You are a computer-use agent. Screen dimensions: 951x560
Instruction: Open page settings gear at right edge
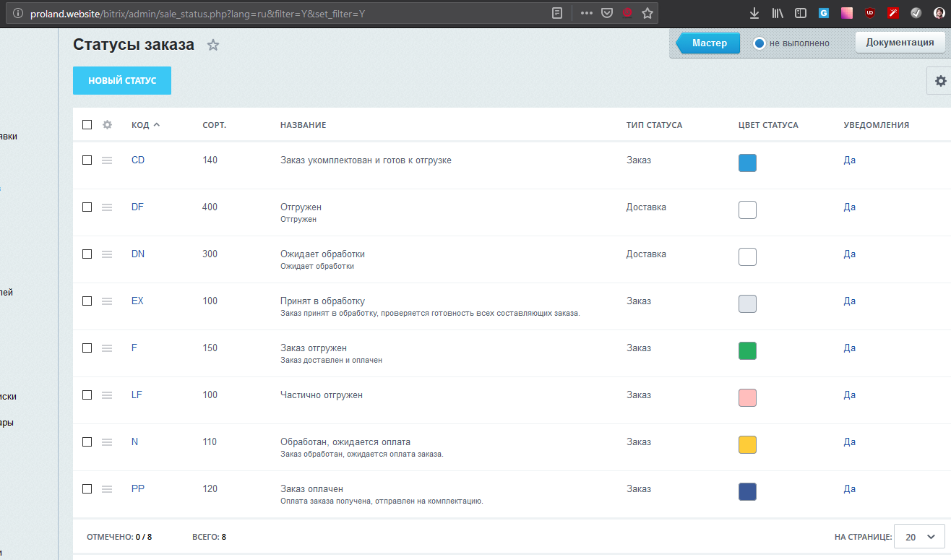click(x=939, y=81)
